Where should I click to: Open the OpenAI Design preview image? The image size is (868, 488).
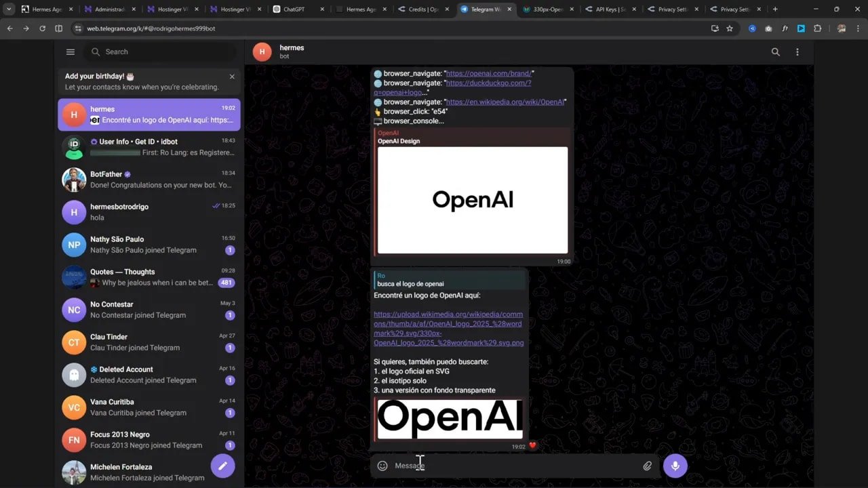point(473,200)
